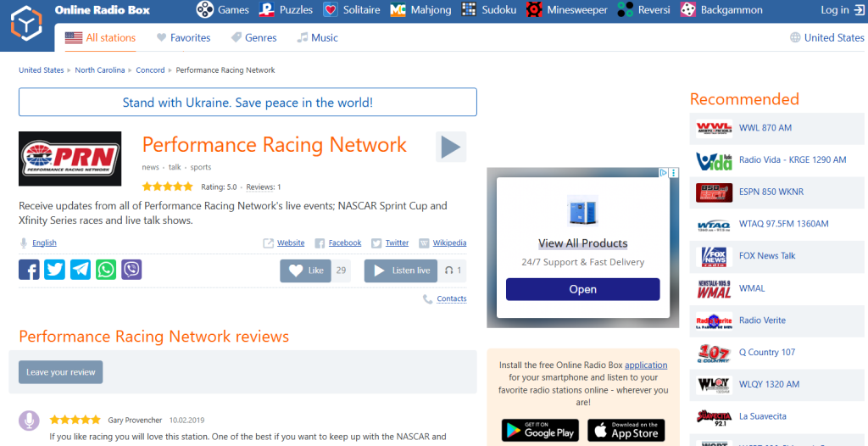Click the application link in install box
Viewport: 868px width, 446px height.
point(646,365)
